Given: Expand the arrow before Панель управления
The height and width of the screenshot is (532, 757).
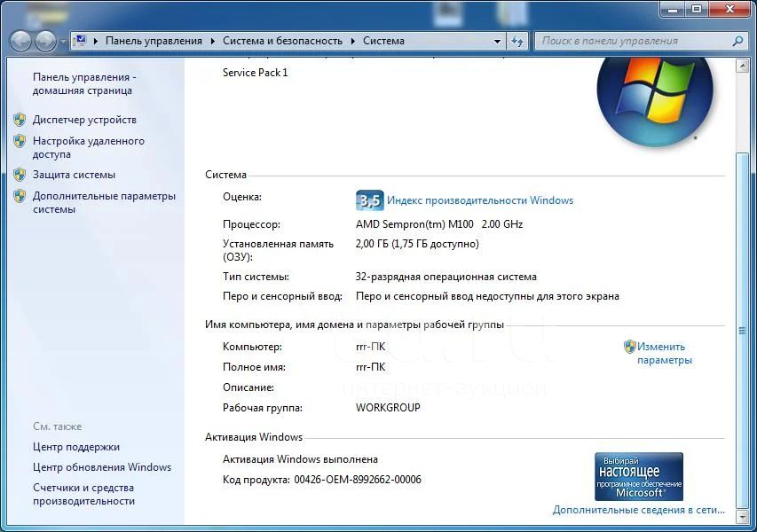Looking at the screenshot, I should 96,41.
